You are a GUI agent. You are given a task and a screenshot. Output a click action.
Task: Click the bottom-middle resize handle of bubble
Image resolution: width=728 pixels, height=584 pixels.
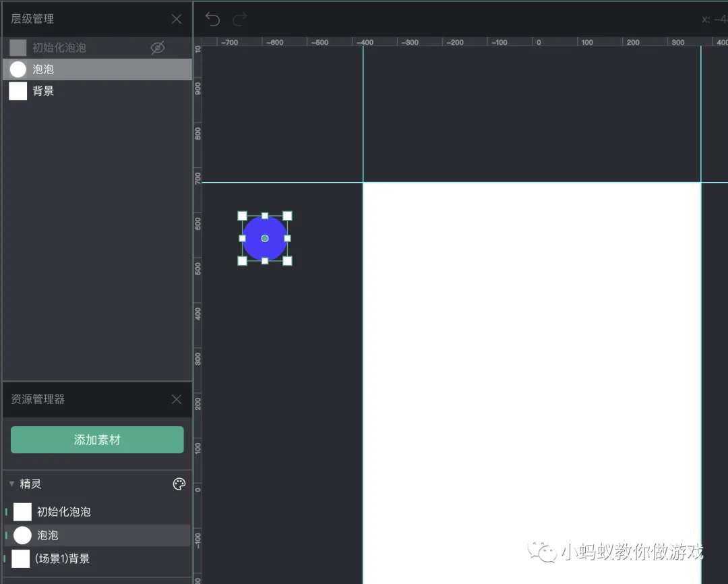pyautogui.click(x=265, y=260)
